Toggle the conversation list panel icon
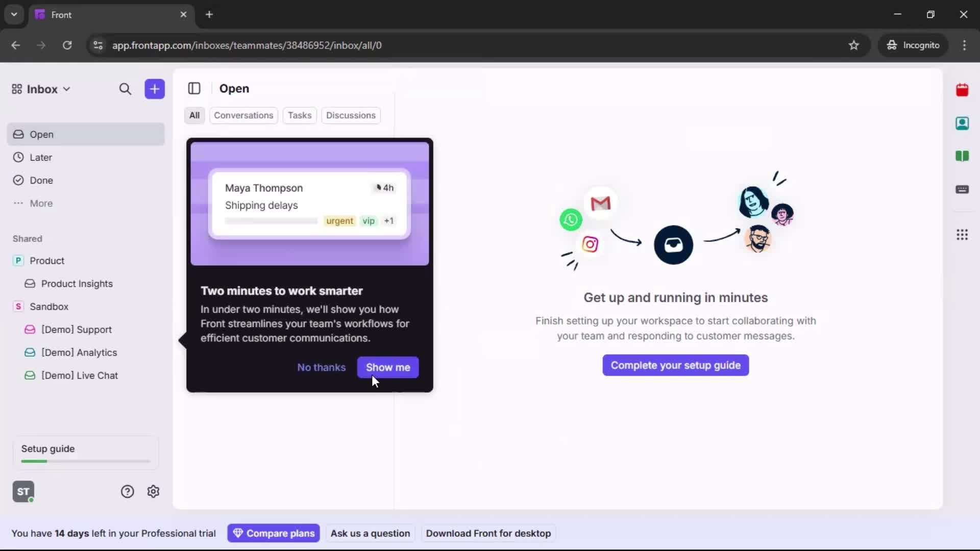 pos(194,88)
